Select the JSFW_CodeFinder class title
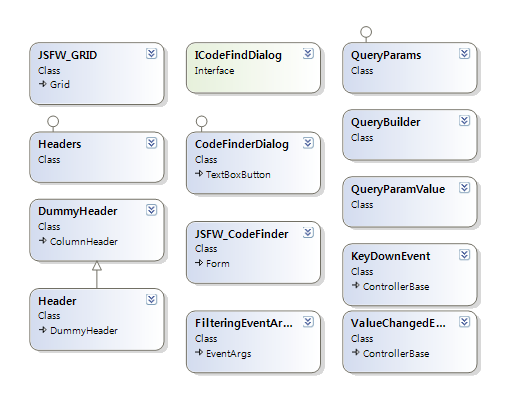Image resolution: width=522 pixels, height=412 pixels. tap(241, 234)
